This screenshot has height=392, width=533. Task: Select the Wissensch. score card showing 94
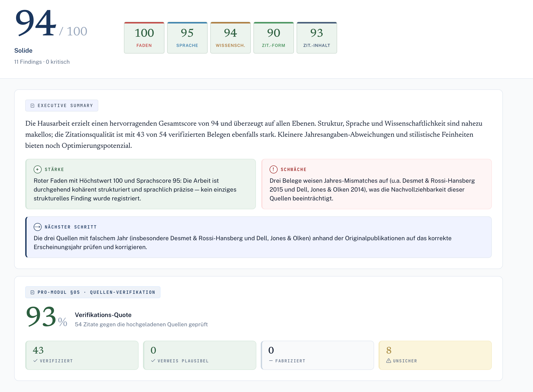(231, 38)
